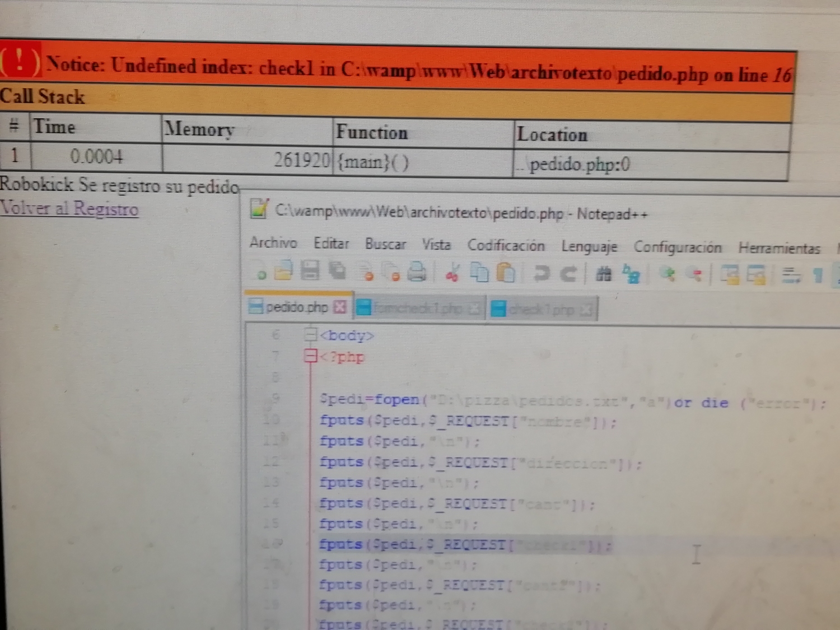Open the Buscar menu
The width and height of the screenshot is (840, 630).
click(x=385, y=244)
